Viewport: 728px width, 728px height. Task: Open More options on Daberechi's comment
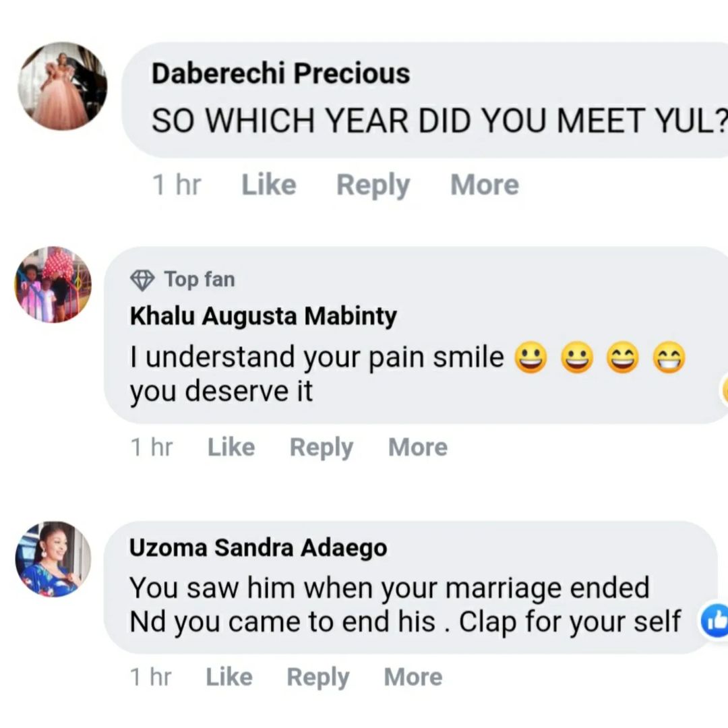point(484,185)
